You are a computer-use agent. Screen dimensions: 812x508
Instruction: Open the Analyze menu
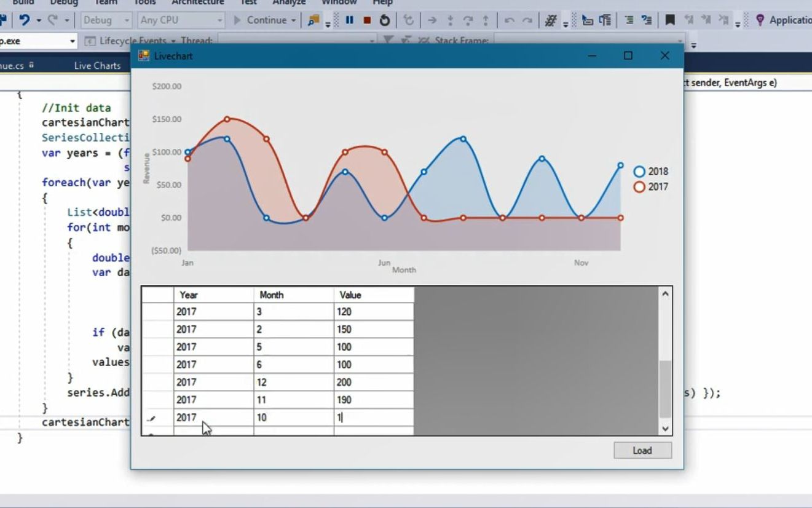(289, 2)
